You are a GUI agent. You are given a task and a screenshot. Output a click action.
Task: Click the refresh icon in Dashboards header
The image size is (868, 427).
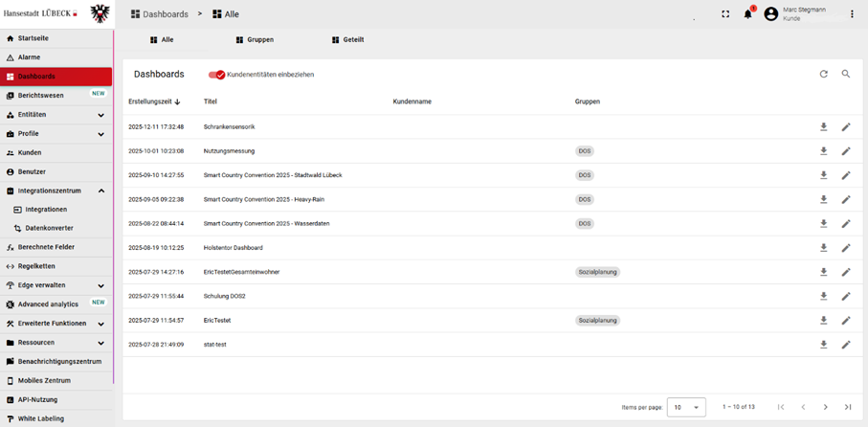(823, 74)
